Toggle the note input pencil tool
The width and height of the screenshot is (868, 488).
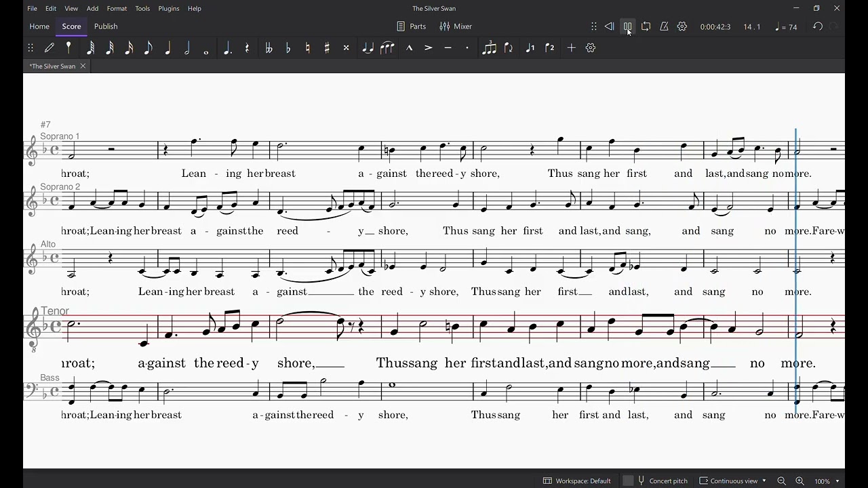coord(50,48)
